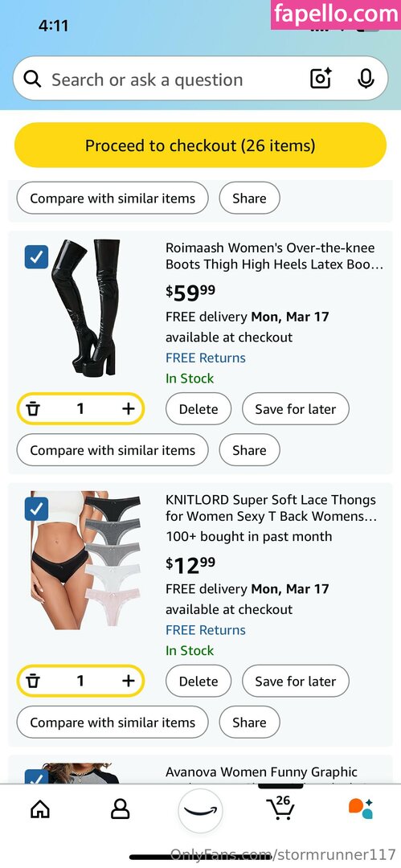The height and width of the screenshot is (868, 401).
Task: Tap the Amazon smile center button
Action: tap(200, 810)
